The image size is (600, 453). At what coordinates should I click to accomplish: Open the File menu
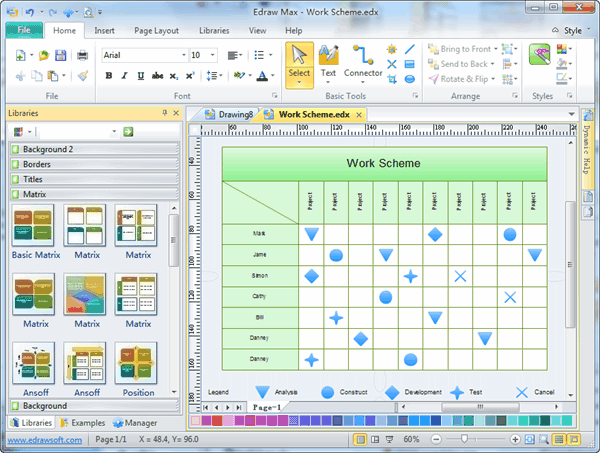[24, 30]
